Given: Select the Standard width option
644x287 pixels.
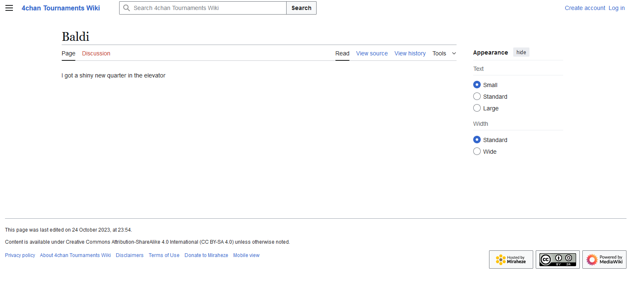Looking at the screenshot, I should (477, 140).
